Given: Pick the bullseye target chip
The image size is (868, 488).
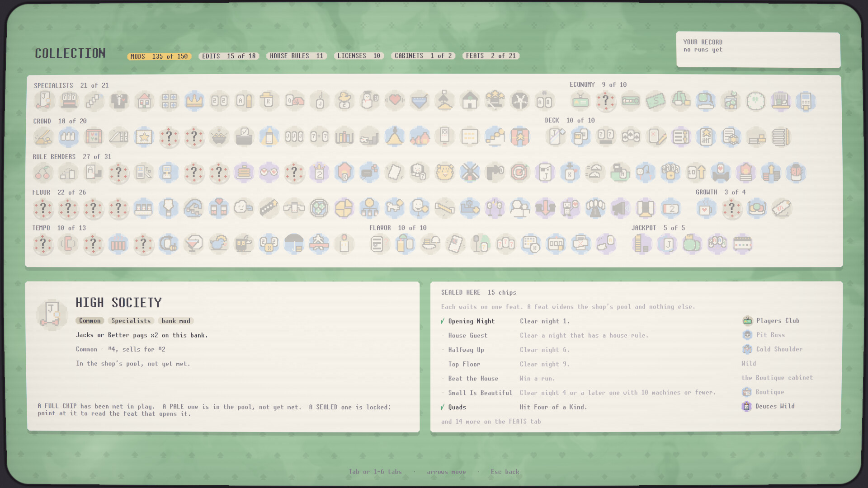Looking at the screenshot, I should point(520,172).
